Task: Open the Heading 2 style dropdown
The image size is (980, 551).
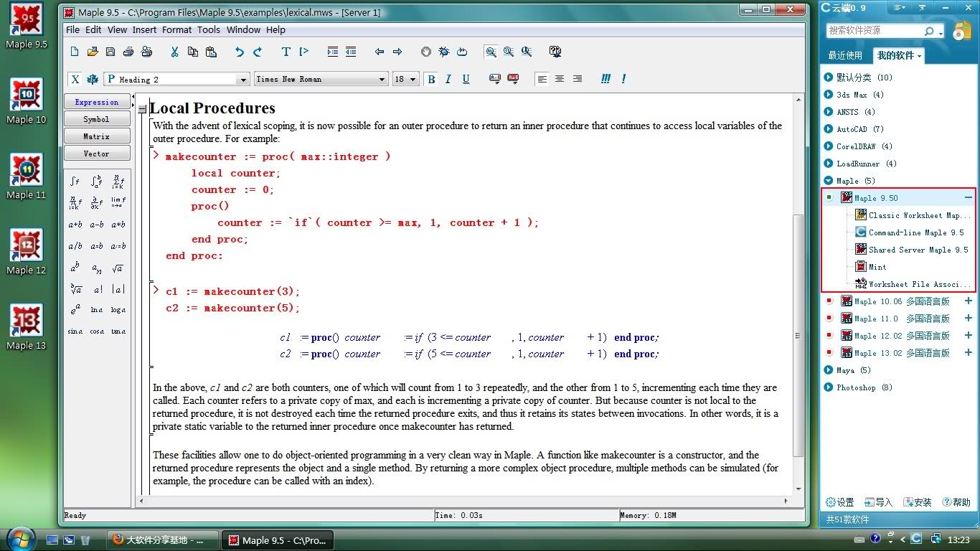Action: [243, 80]
